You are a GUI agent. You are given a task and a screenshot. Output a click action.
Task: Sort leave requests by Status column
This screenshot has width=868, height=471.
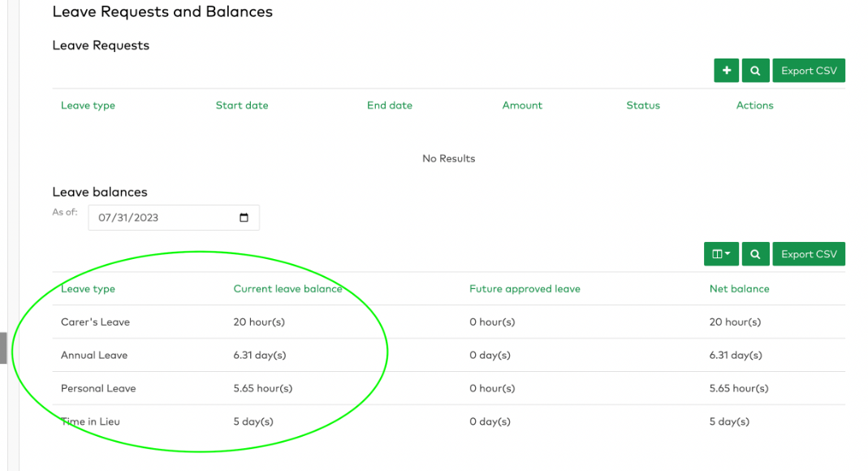[x=643, y=105]
